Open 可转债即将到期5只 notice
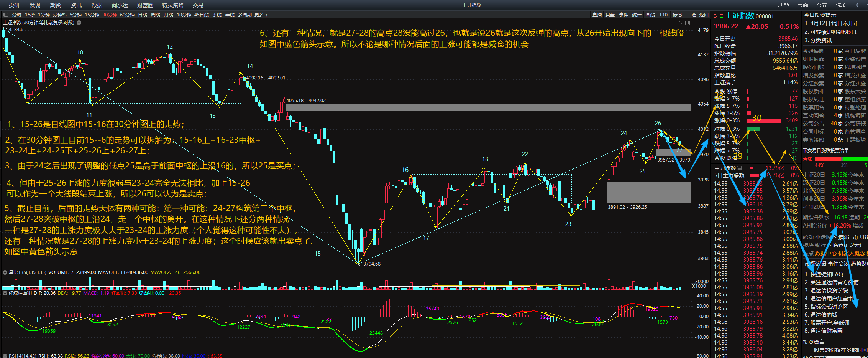Screen dimensions: 868x358 (830, 32)
